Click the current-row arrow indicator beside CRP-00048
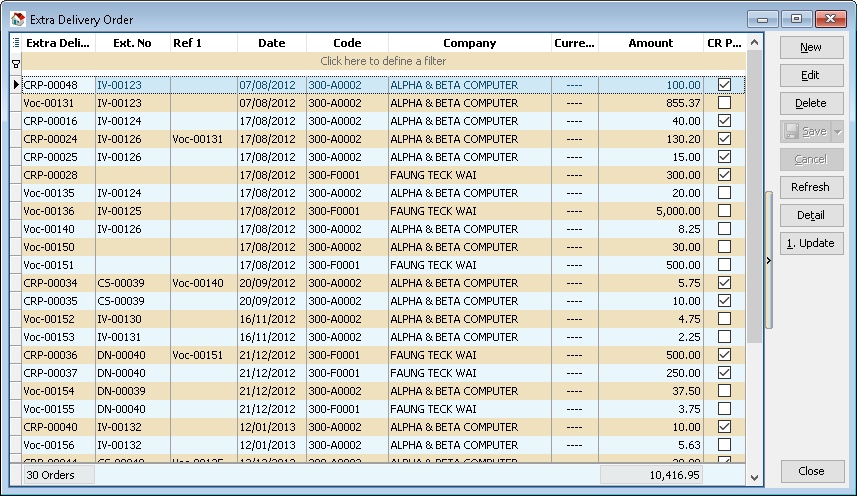Screen dimensions: 857x496 pos(15,86)
